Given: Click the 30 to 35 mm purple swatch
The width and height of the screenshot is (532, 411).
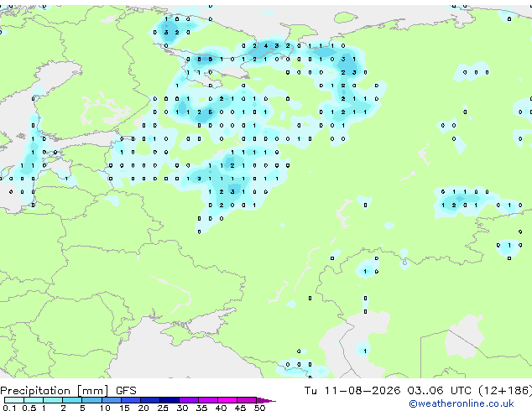Looking at the screenshot, I should pos(189,400).
